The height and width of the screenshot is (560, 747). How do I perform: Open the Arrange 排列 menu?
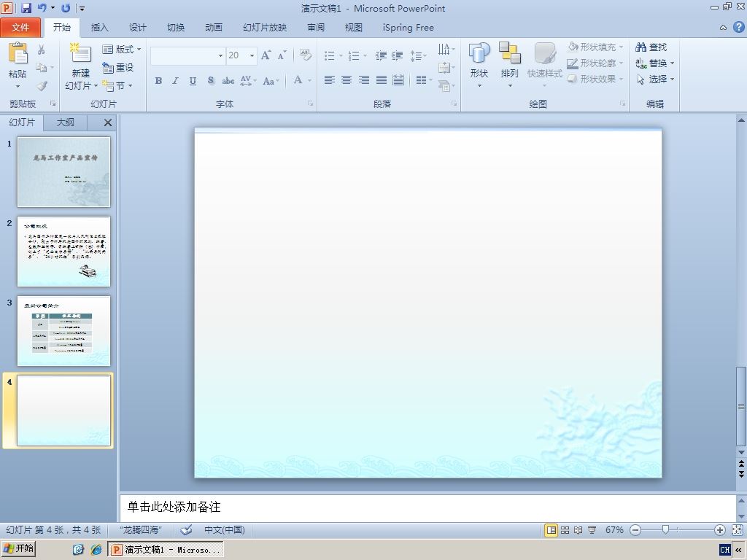(x=510, y=65)
